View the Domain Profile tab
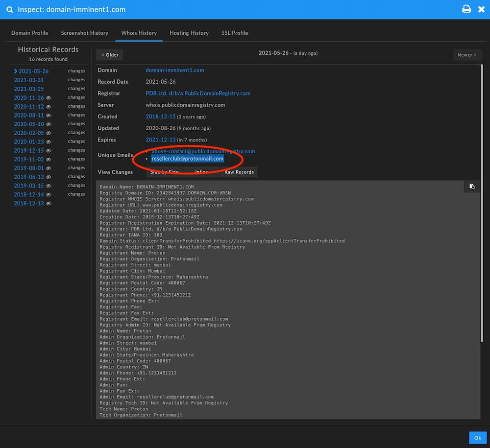 29,33
